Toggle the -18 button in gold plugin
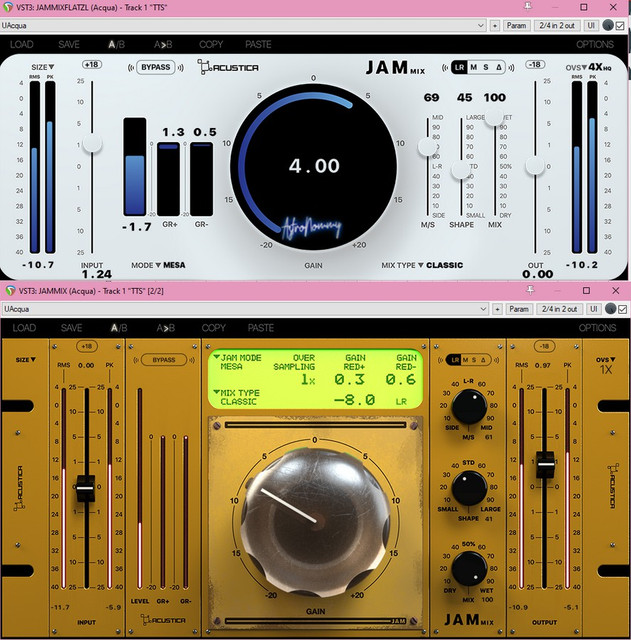This screenshot has width=631, height=640. pyautogui.click(x=544, y=346)
